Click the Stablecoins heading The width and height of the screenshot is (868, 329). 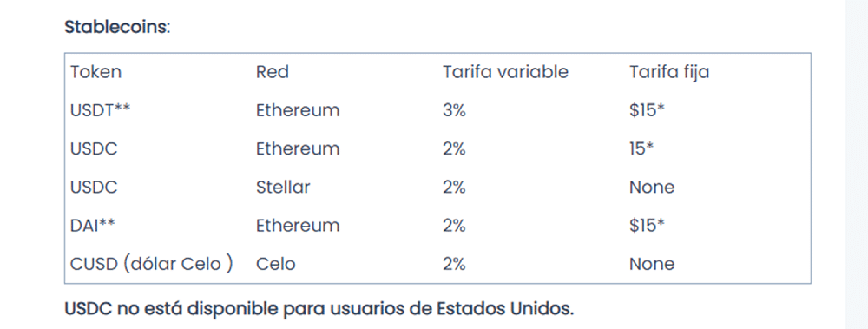pos(117,27)
